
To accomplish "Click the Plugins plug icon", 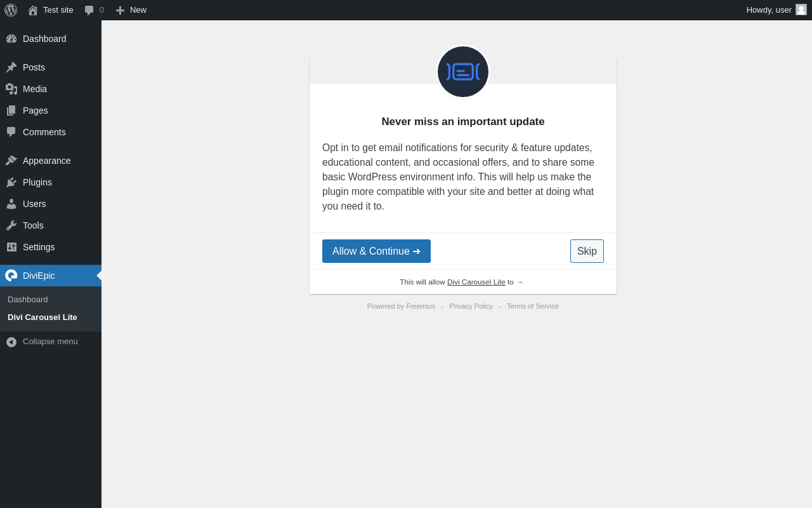I will coord(11,182).
